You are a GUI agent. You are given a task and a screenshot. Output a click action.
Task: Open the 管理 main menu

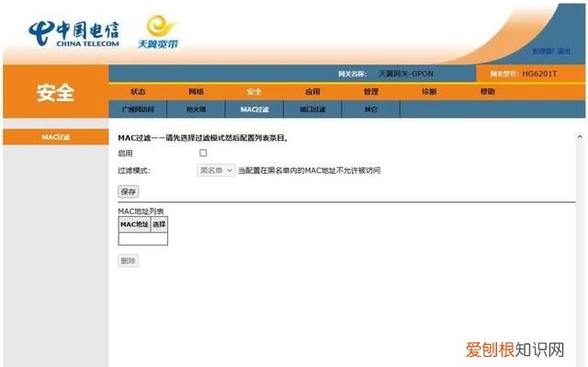pos(371,92)
